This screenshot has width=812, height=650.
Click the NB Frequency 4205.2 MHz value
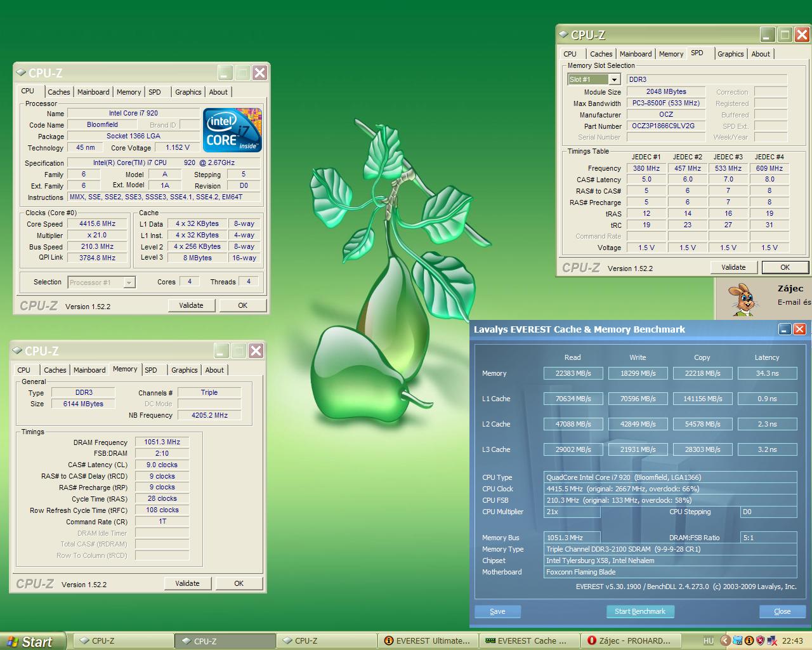209,415
